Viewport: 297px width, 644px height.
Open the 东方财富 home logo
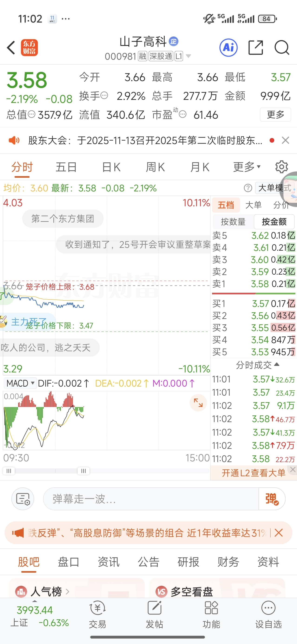[29, 47]
